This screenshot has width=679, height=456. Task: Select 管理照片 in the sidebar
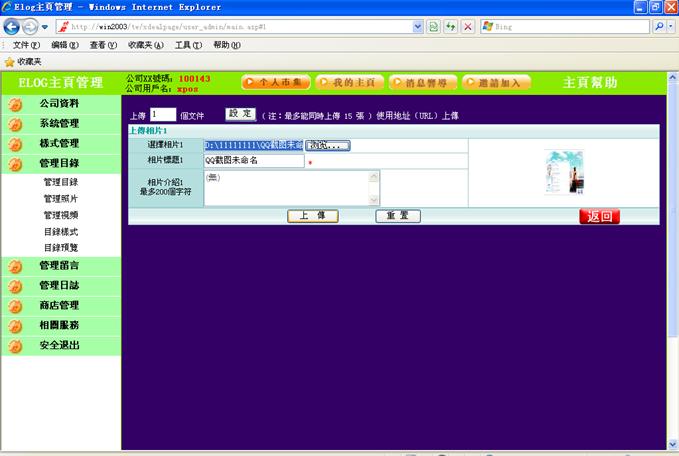60,199
